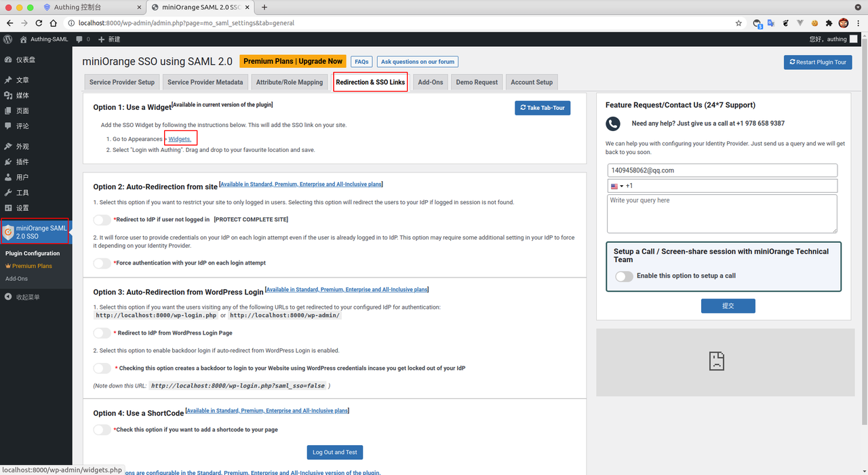Screen dimensions: 868x475
Task: Click Premium Plans | Upgrade Now button
Action: [293, 61]
